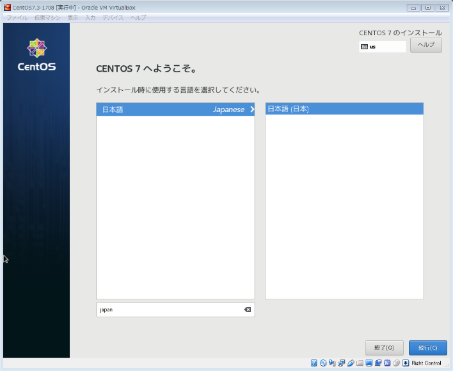Click the recording status icon

pyautogui.click(x=378, y=363)
